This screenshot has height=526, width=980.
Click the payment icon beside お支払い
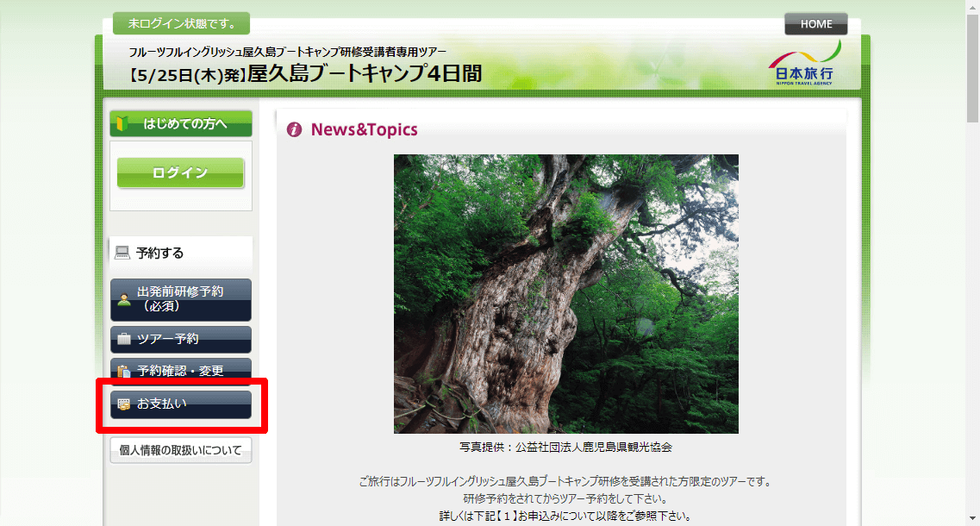pyautogui.click(x=124, y=404)
